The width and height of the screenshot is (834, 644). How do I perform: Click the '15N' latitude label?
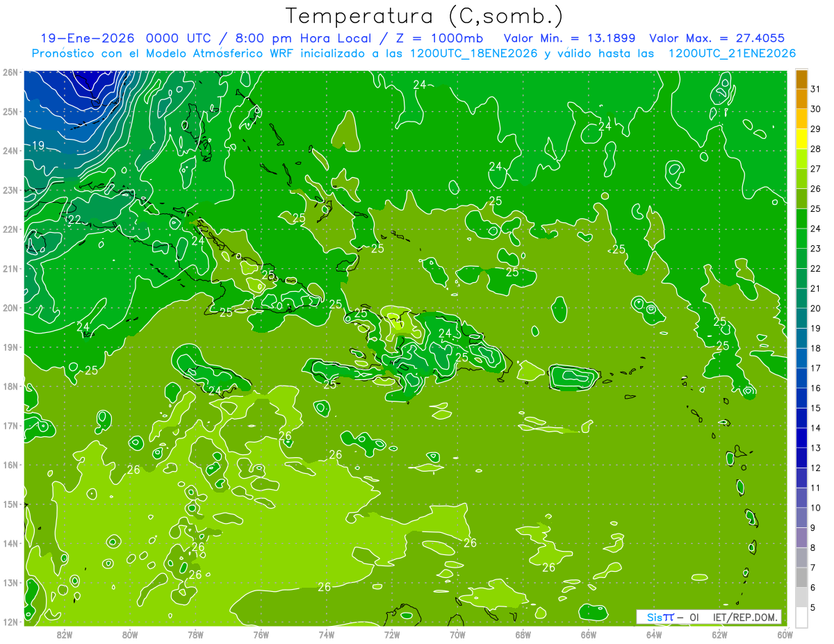(10, 504)
